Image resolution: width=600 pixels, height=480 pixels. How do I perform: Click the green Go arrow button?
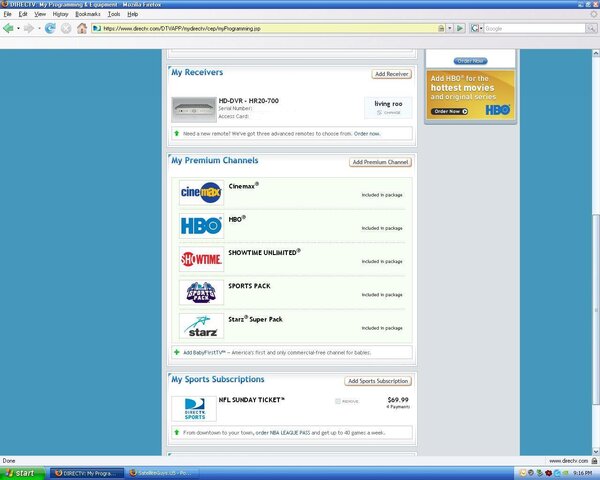[460, 28]
